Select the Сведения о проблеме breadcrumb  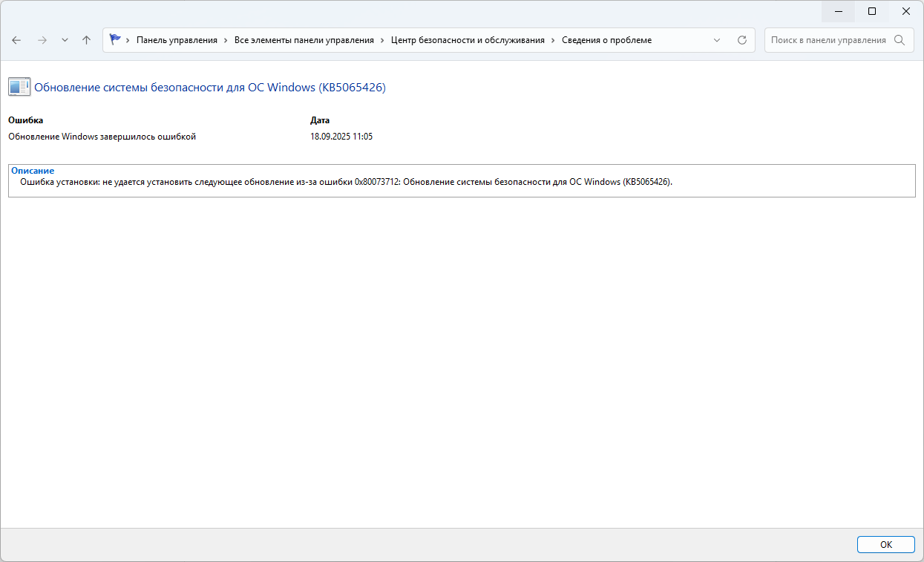pyautogui.click(x=606, y=40)
